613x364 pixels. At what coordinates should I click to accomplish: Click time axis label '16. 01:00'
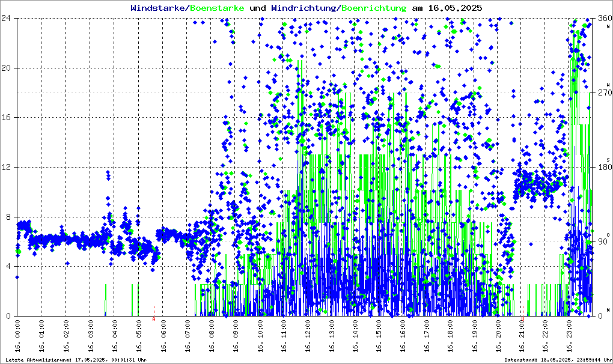point(42,336)
